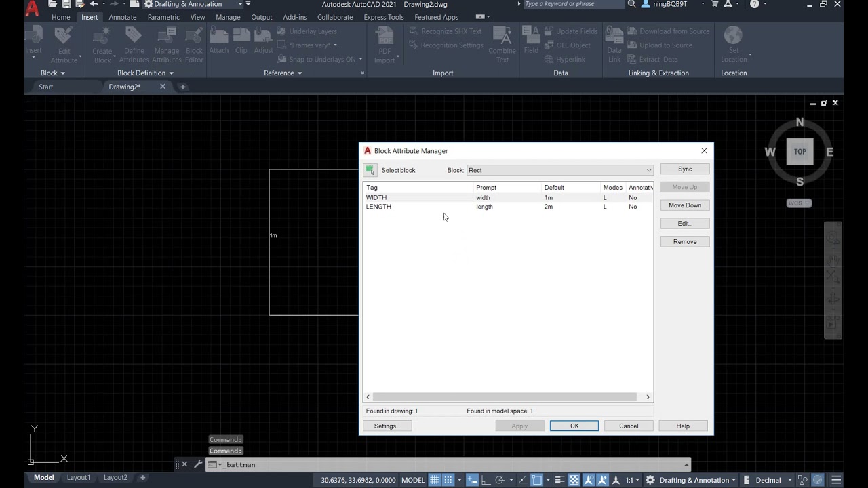
Task: Click the Create Block ribbon icon
Action: (102, 45)
